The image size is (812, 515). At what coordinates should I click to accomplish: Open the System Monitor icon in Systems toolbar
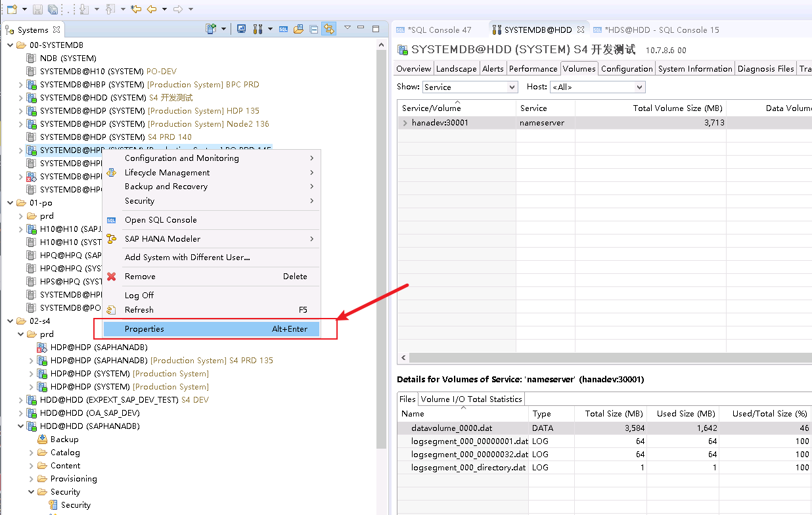(x=242, y=29)
